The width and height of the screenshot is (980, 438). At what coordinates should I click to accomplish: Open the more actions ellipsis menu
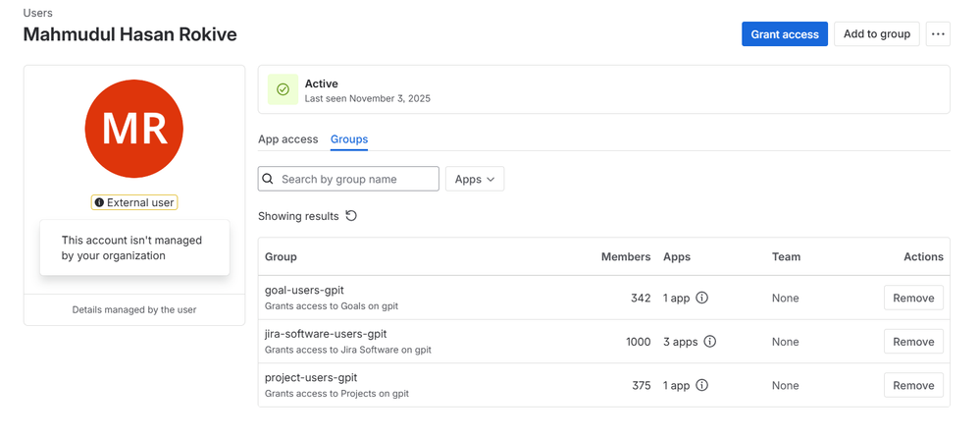coord(938,34)
